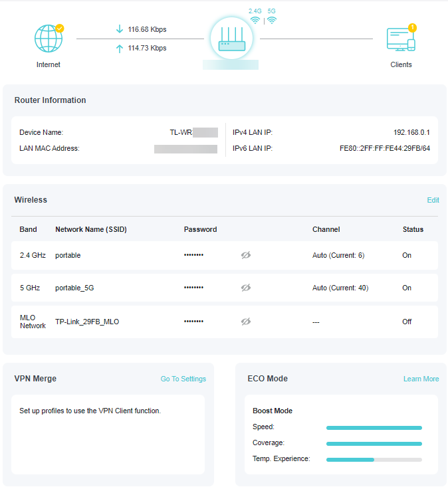Click the masked password in the 2.4 GHz row
The height and width of the screenshot is (489, 448).
point(193,254)
